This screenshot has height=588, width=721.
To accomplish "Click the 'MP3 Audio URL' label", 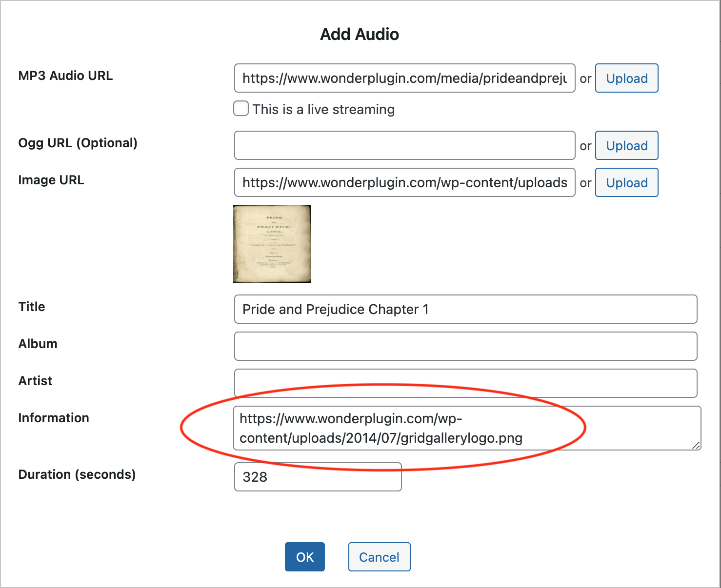I will click(65, 76).
